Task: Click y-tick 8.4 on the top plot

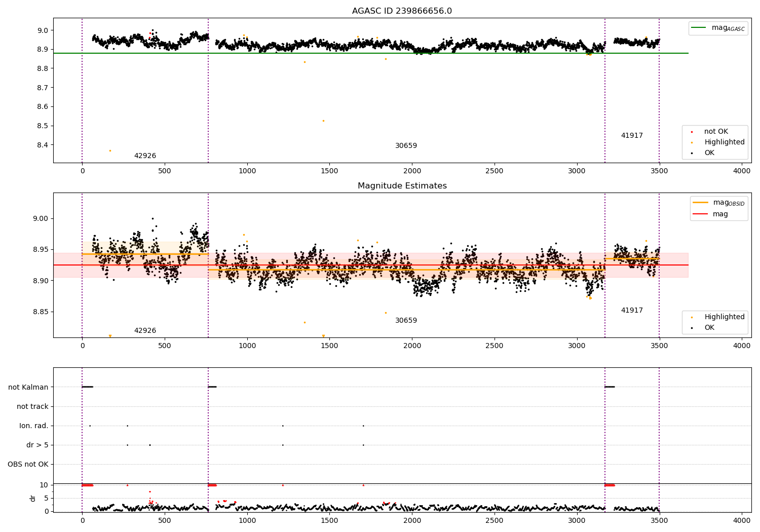Action: pyautogui.click(x=42, y=145)
